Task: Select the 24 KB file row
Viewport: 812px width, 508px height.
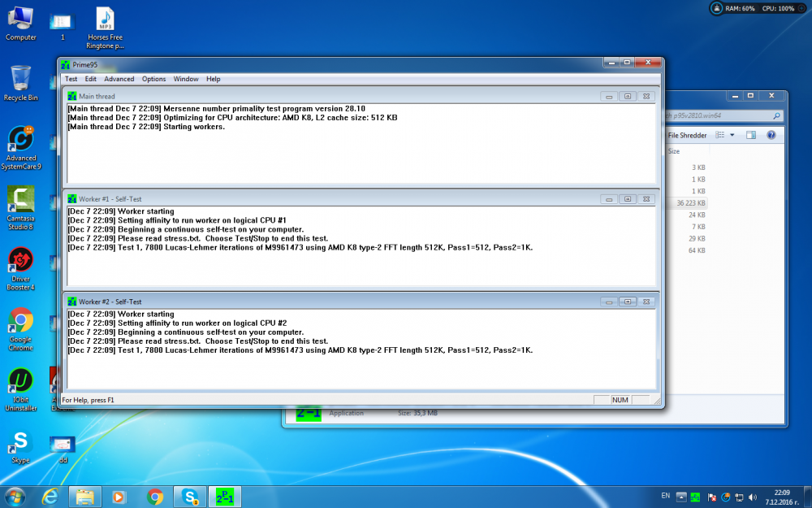Action: click(687, 215)
